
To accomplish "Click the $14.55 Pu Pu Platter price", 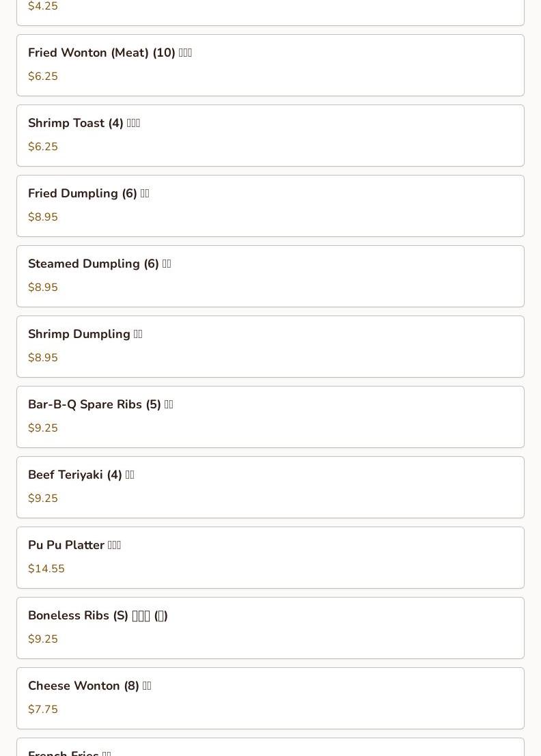I will (46, 568).
